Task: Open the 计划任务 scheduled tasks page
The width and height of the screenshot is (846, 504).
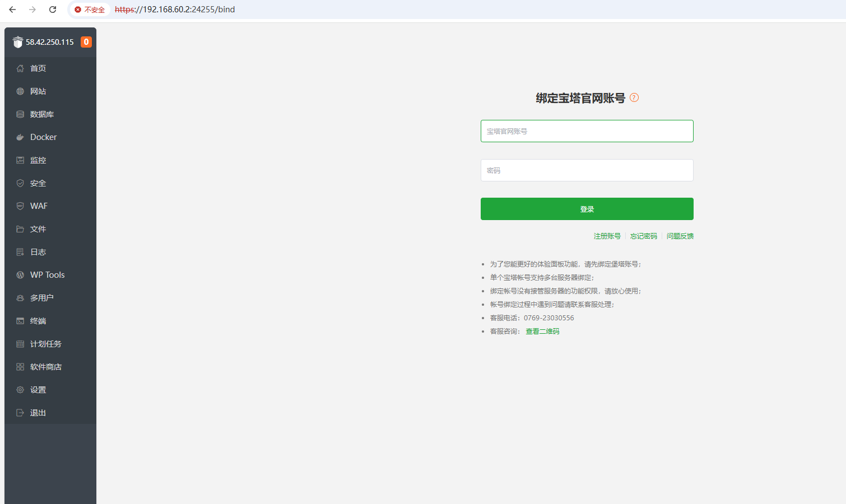Action: pyautogui.click(x=45, y=344)
